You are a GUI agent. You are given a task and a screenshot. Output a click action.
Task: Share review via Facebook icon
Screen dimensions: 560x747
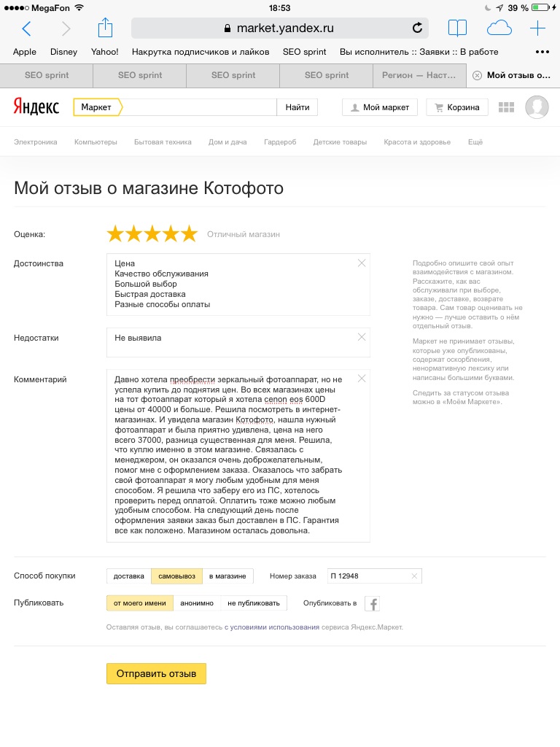373,603
